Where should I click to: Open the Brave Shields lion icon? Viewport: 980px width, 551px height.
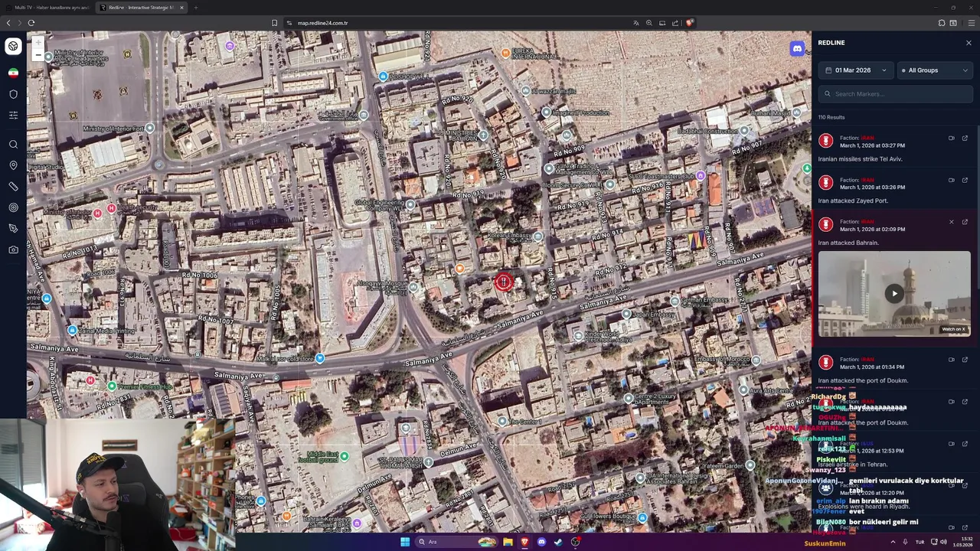click(689, 23)
